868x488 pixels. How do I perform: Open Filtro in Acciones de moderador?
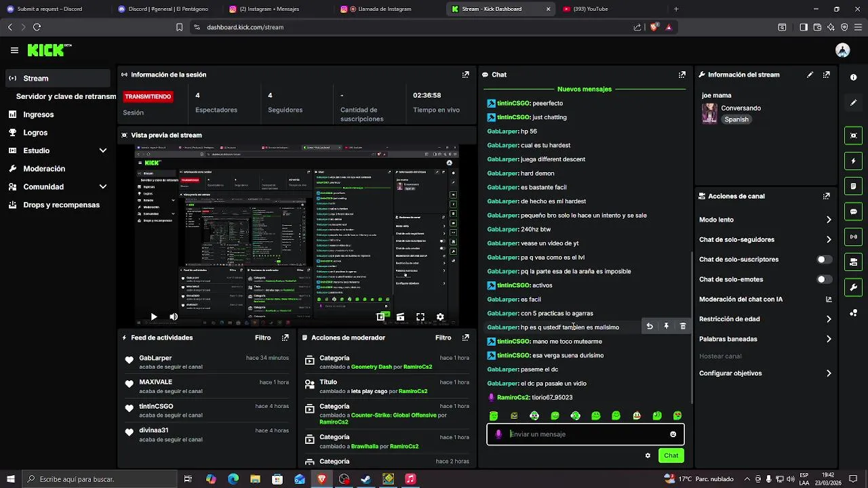443,338
